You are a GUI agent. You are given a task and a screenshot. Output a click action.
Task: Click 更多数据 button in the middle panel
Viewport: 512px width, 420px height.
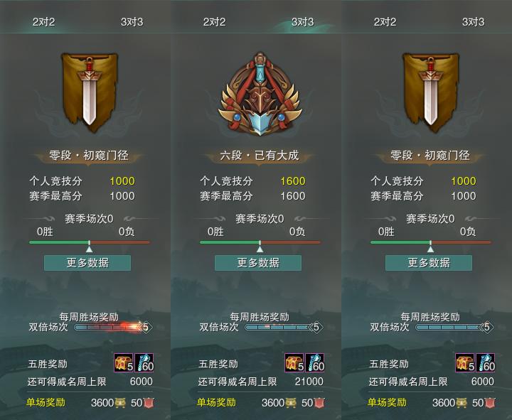(x=258, y=263)
